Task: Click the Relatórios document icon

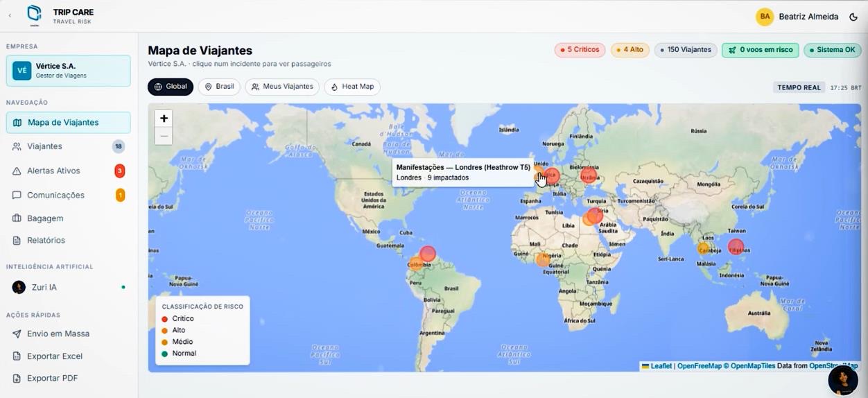Action: pos(17,240)
